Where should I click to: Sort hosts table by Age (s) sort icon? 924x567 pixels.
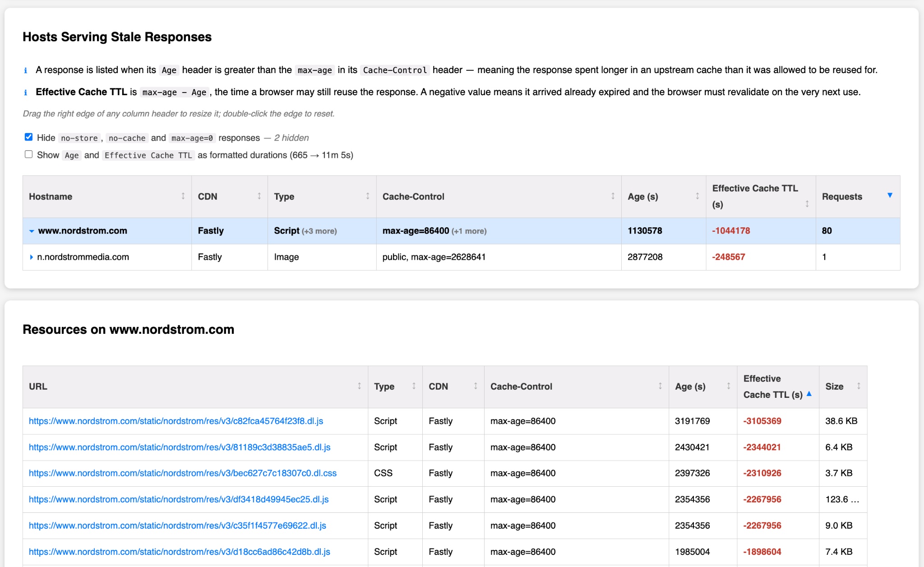tap(698, 196)
